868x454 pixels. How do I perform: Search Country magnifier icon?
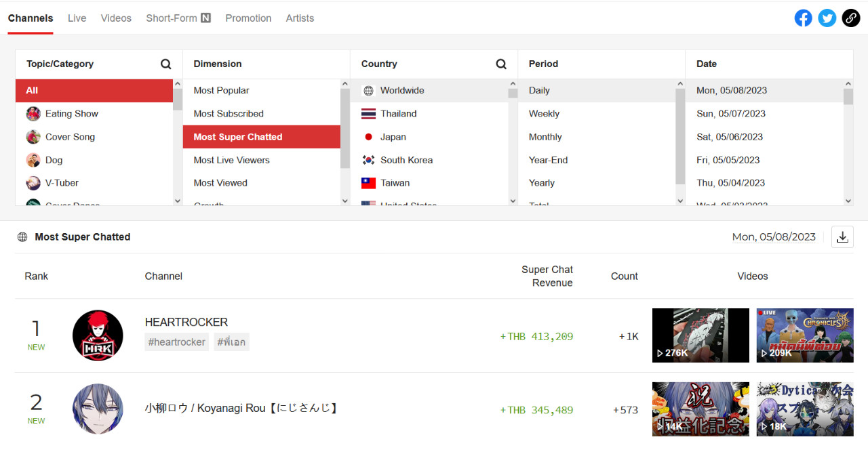[501, 64]
